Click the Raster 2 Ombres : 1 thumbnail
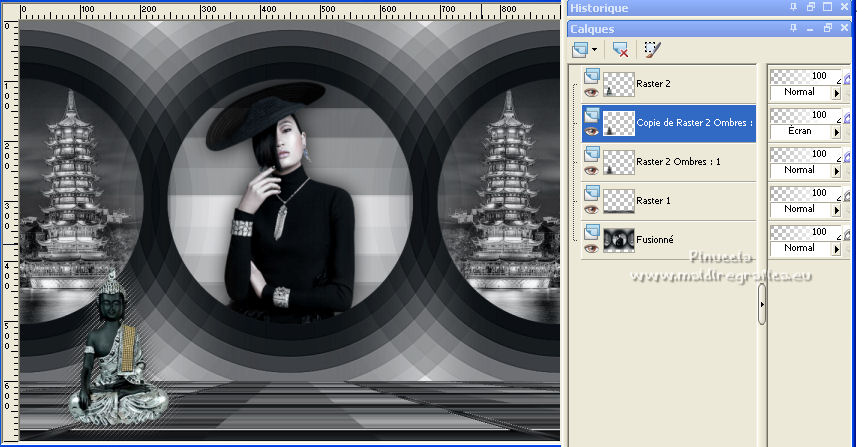The width and height of the screenshot is (857, 447). click(x=619, y=162)
